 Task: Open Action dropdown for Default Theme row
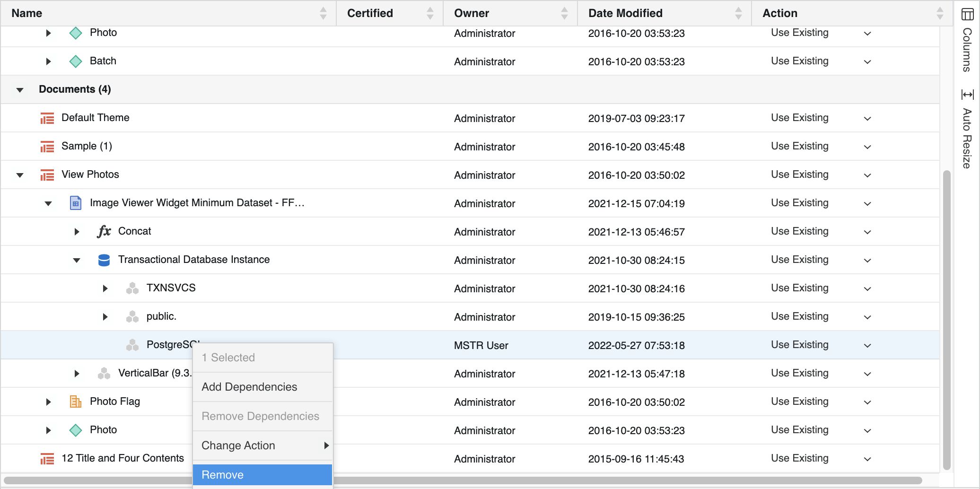pos(867,119)
